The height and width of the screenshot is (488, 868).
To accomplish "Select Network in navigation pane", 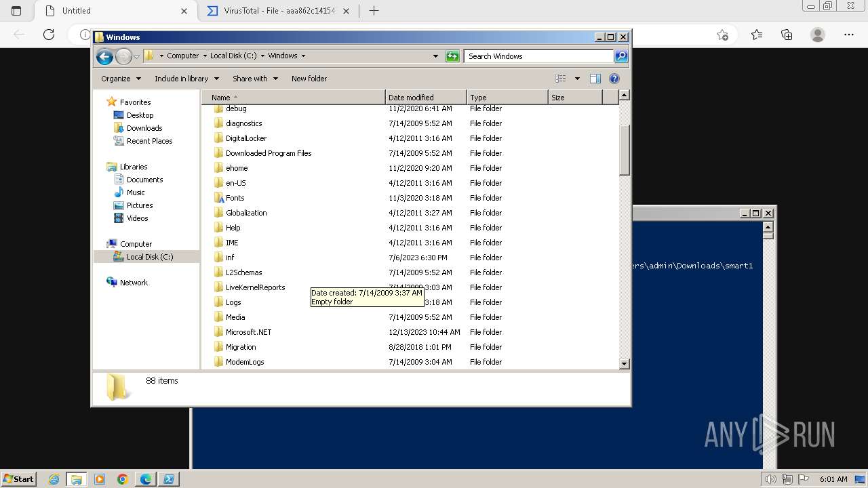I will pos(134,283).
